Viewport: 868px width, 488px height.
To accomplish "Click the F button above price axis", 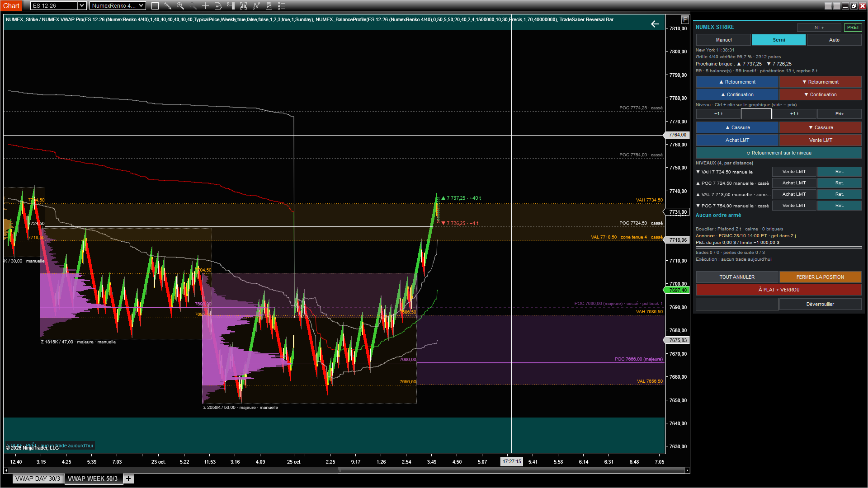I will click(685, 19).
